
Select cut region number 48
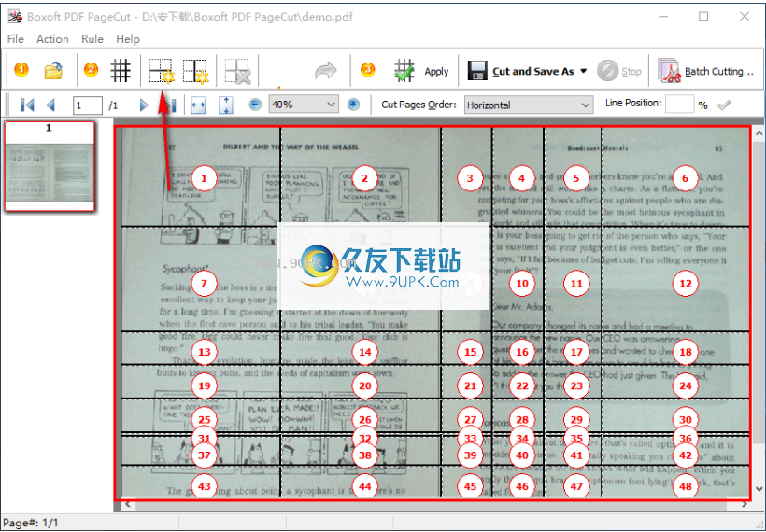686,486
